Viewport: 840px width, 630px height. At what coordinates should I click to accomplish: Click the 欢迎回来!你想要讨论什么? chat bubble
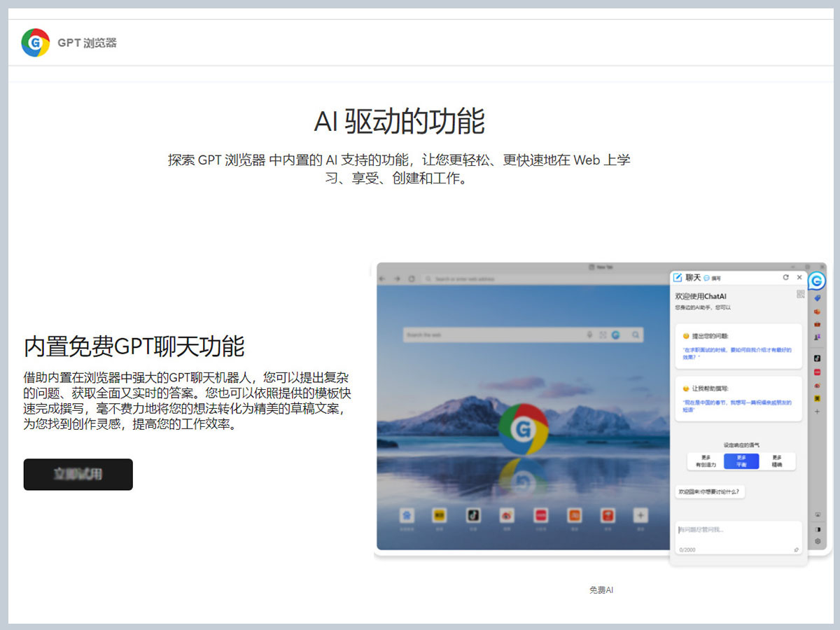[x=710, y=492]
